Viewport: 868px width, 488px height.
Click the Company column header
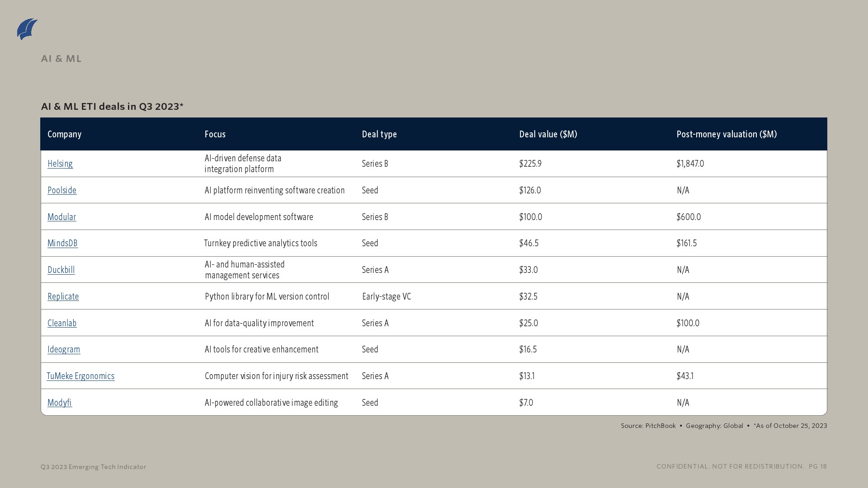(x=64, y=134)
